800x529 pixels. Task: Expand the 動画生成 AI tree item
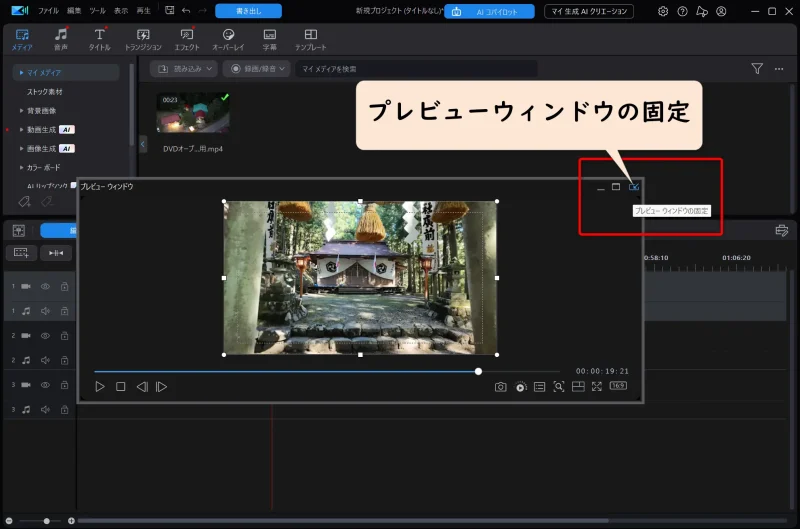click(21, 130)
